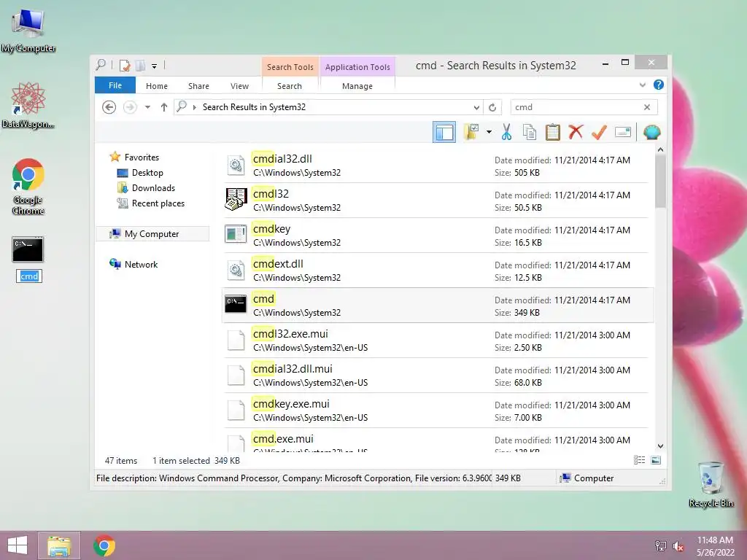Expand the ribbon with chevron
The image size is (747, 560).
click(643, 85)
